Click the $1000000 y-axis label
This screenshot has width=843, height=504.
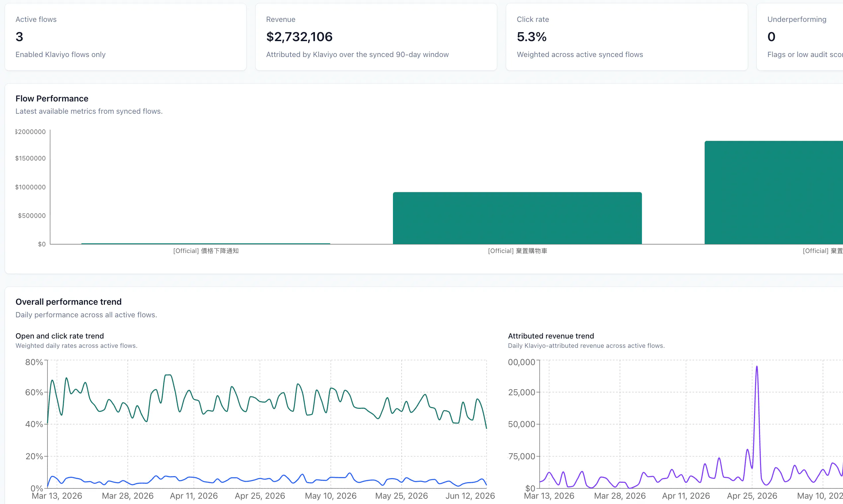30,187
